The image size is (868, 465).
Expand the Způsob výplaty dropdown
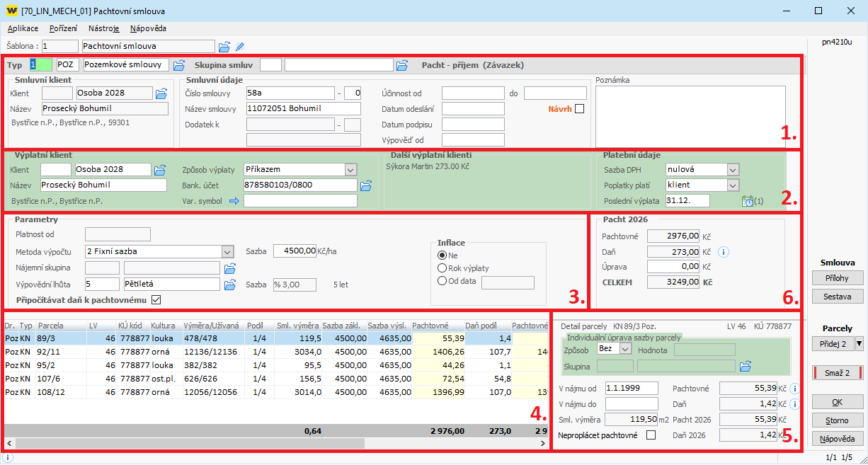pos(350,170)
